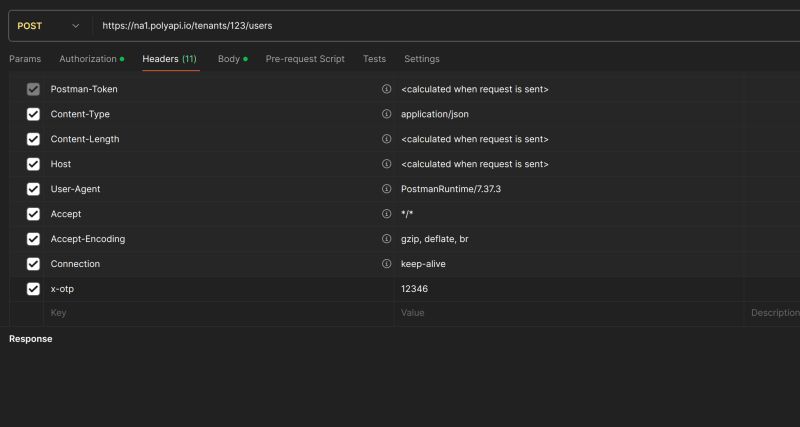Click the Content-Length header name
This screenshot has width=800, height=427.
click(85, 139)
